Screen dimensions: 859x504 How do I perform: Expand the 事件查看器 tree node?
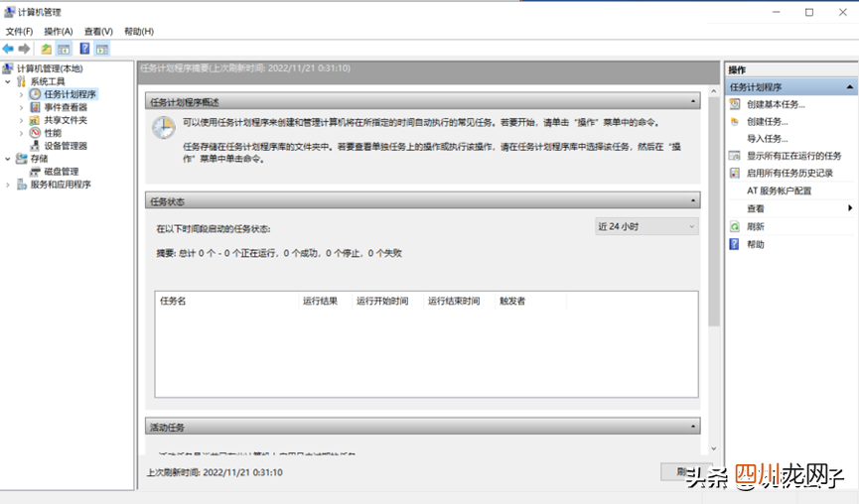[x=22, y=107]
